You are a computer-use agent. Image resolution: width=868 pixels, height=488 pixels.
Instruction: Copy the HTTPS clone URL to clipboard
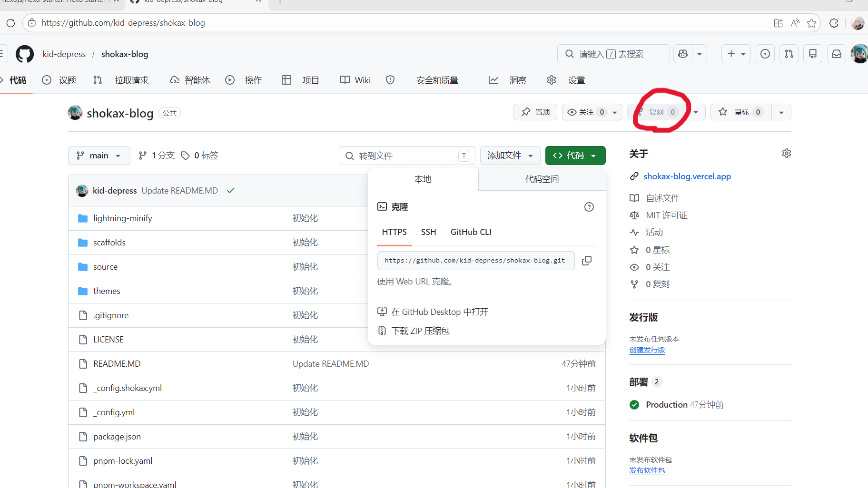(587, 261)
